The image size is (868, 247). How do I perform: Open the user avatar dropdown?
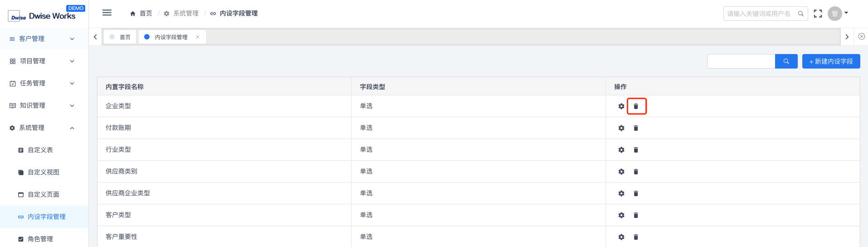click(x=838, y=14)
